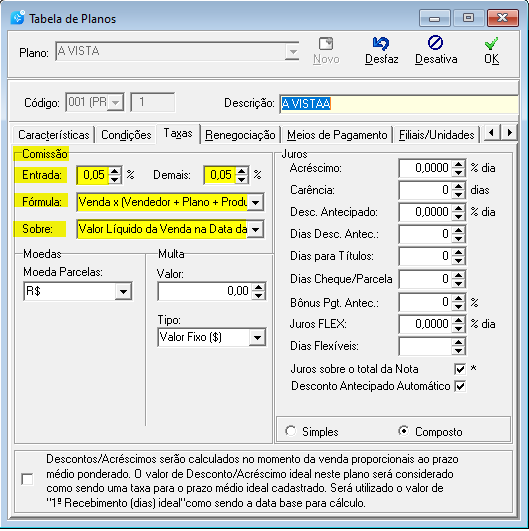Open the Sobre combo box

(256, 229)
